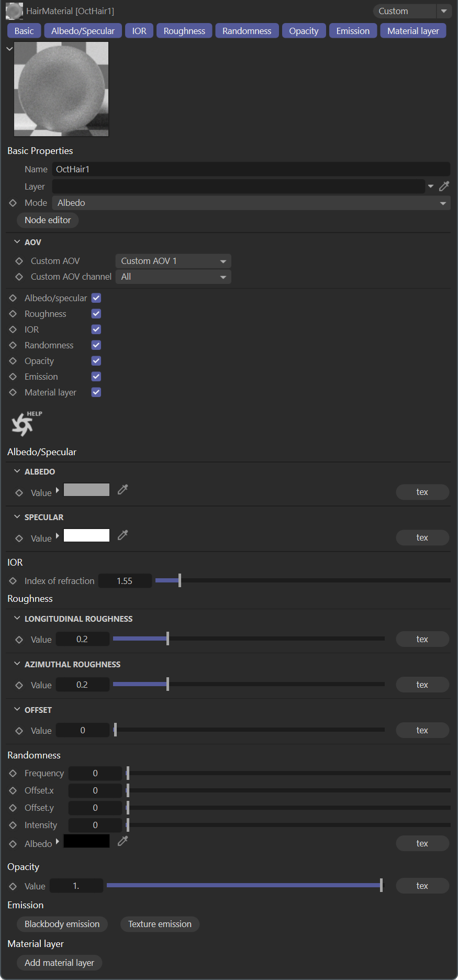This screenshot has width=458, height=980.
Task: Click keyframe diamond beside Index of refraction
Action: click(x=13, y=581)
